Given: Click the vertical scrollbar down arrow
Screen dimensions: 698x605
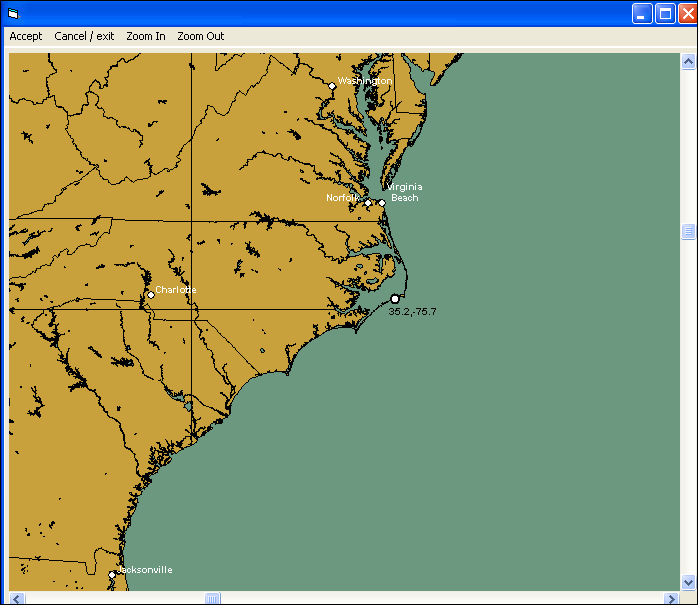Looking at the screenshot, I should (688, 582).
